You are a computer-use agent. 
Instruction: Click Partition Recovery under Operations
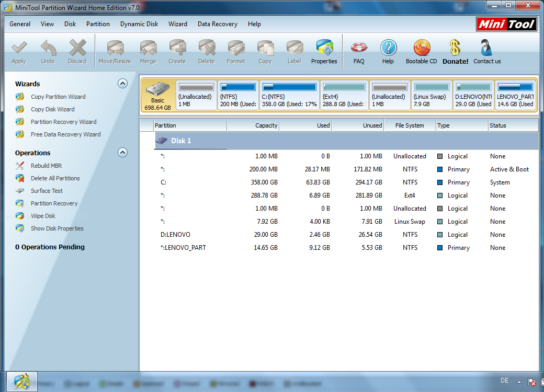(54, 203)
